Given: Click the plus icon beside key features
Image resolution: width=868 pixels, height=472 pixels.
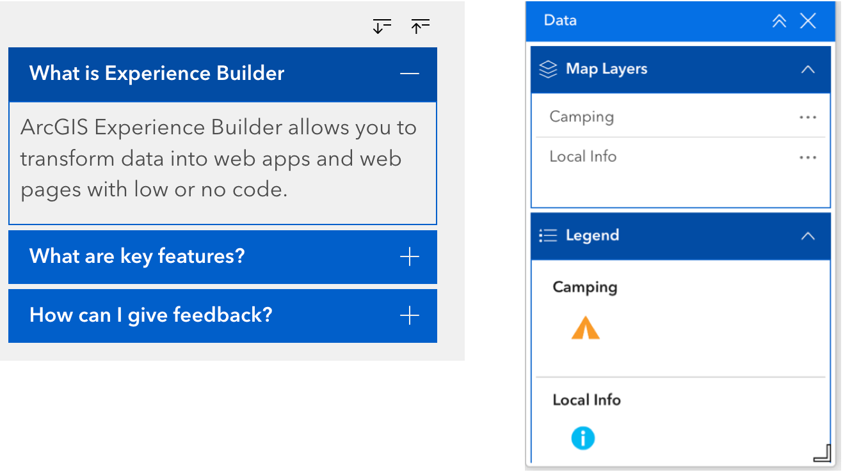Looking at the screenshot, I should pyautogui.click(x=410, y=257).
